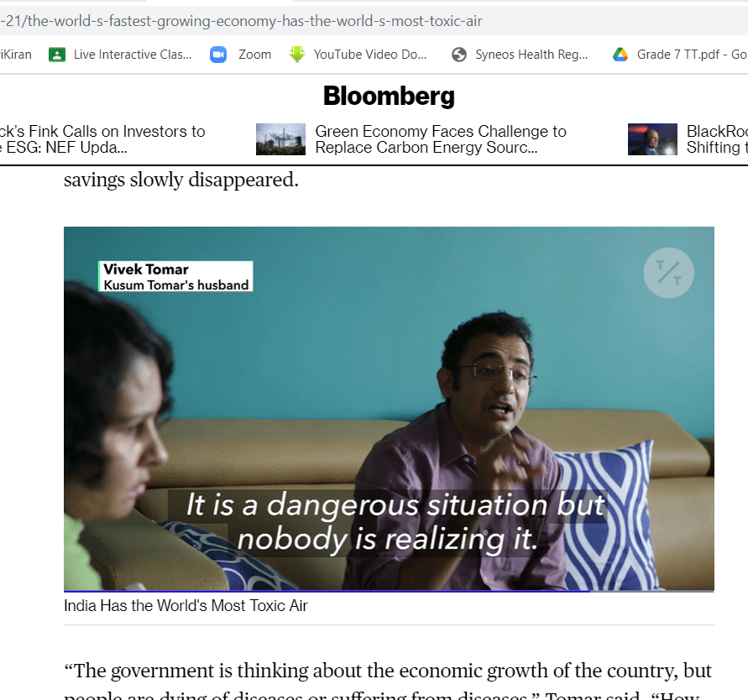The image size is (748, 700).
Task: Click the iKiran bookmark
Action: click(x=16, y=55)
